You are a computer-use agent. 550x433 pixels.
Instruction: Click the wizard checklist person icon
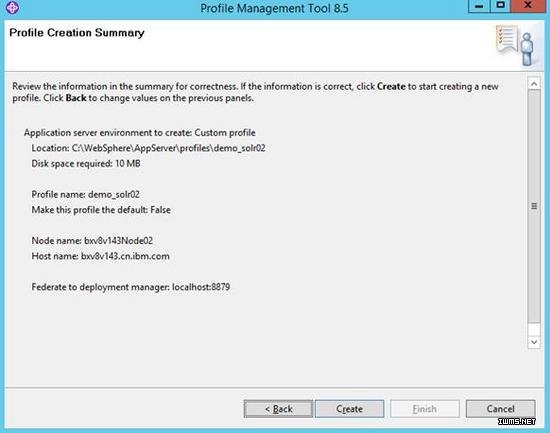515,45
